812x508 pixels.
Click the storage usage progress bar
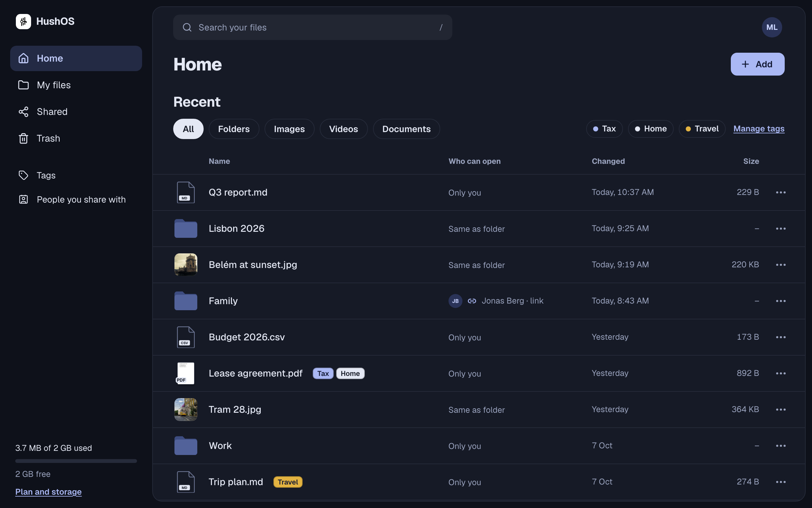point(76,461)
